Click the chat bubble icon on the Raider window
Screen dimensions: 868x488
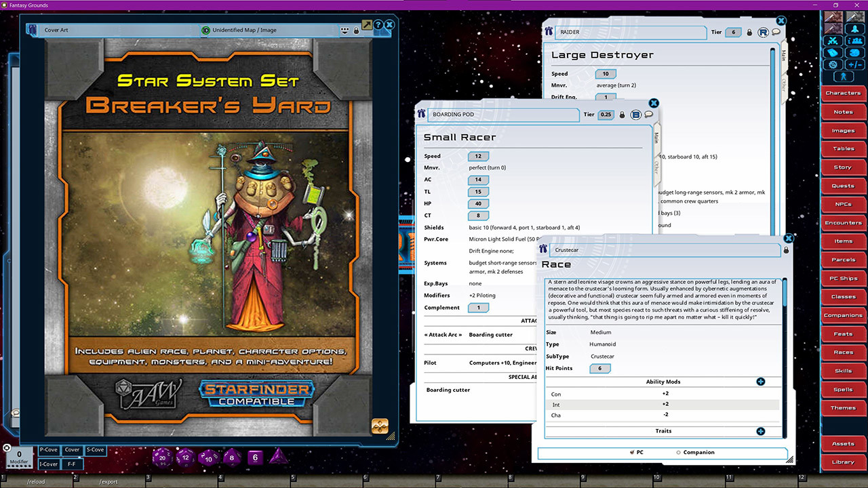(x=776, y=32)
